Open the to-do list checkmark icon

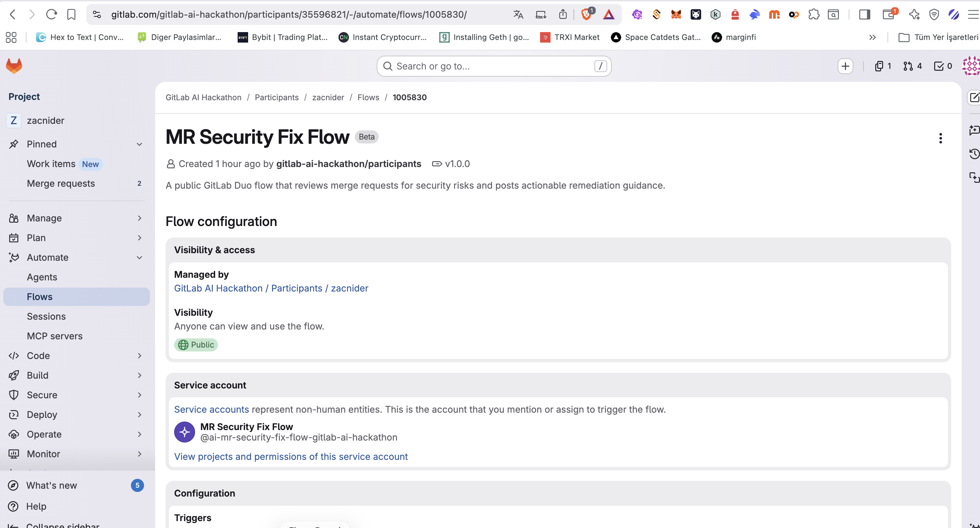[942, 66]
